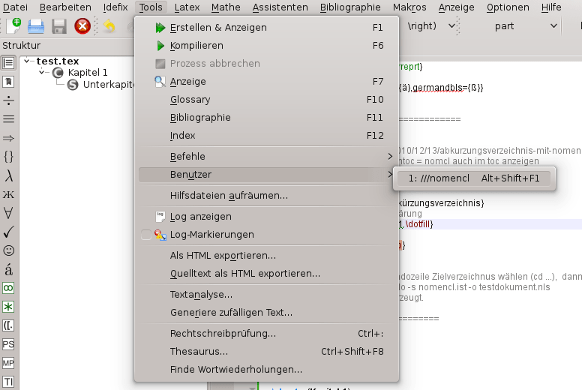Screen dimensions: 582x390
Task: Open the accented characters panel
Action: [x=8, y=269]
